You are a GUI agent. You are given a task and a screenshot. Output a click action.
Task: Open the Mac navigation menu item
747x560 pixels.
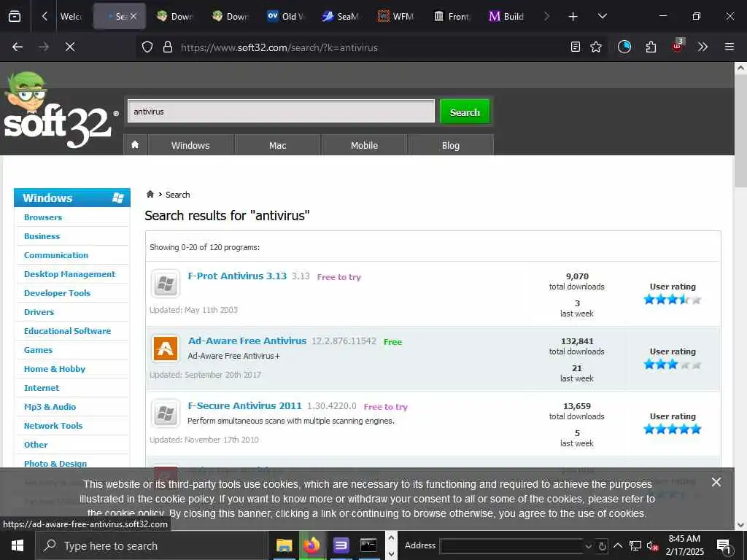tap(278, 145)
